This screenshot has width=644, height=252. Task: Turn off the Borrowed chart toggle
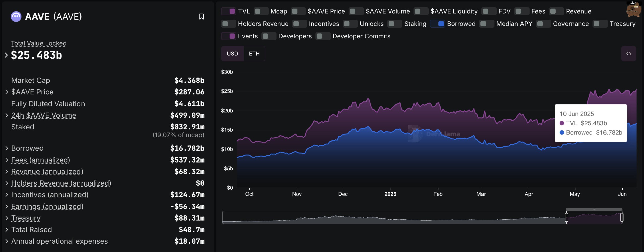(437, 24)
